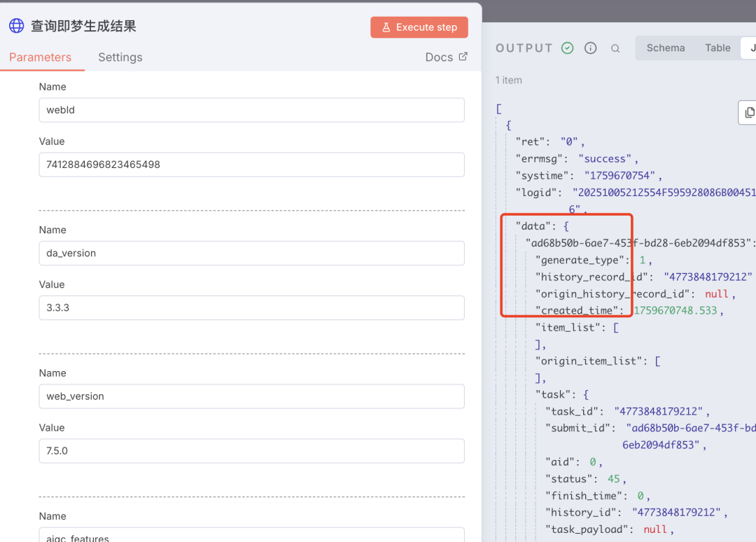This screenshot has height=542, width=756.
Task: Click the Value field showing 7.5.0
Action: [x=251, y=451]
